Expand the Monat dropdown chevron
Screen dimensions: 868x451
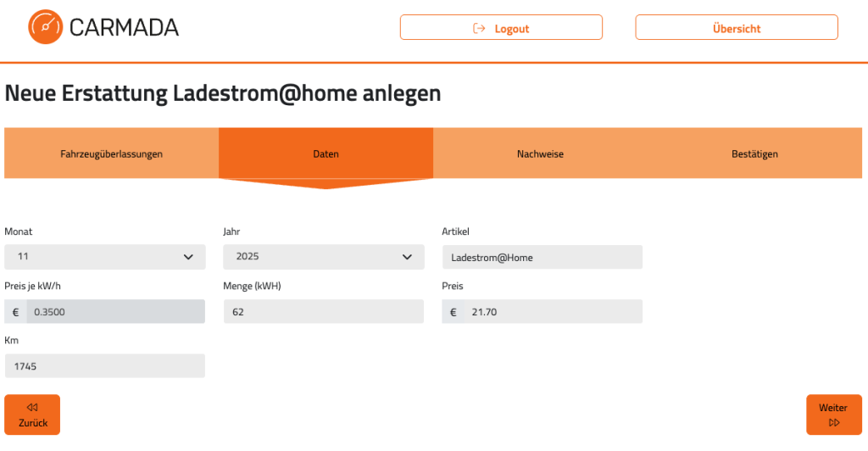tap(188, 257)
